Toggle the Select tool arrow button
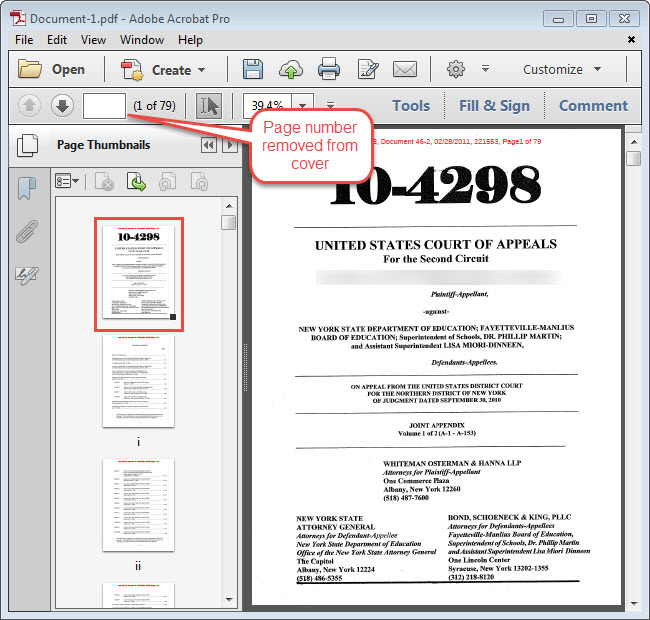The width and height of the screenshot is (650, 620). pyautogui.click(x=209, y=106)
